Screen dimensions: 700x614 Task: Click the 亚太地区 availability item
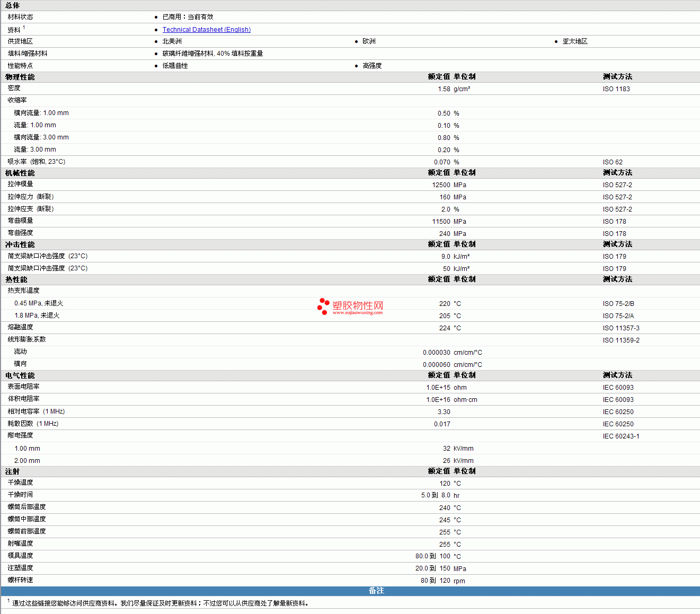click(575, 41)
